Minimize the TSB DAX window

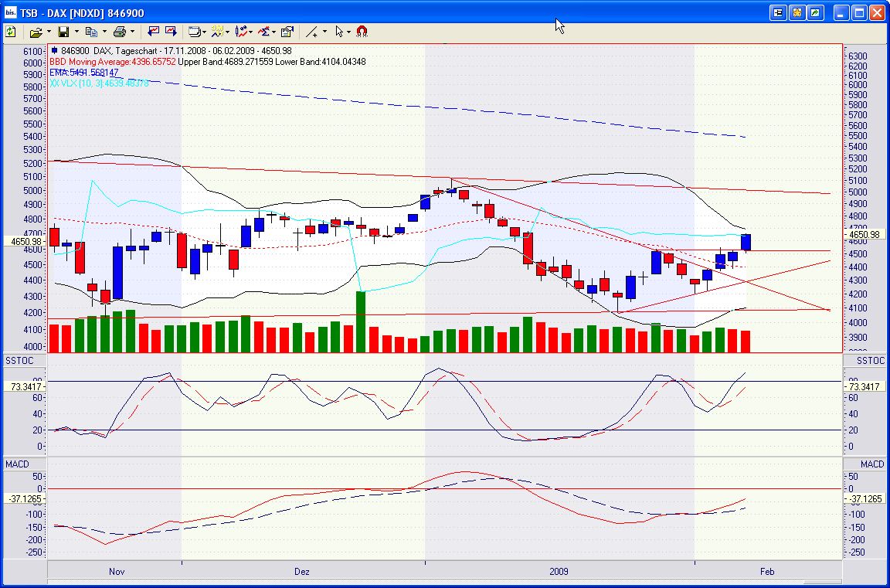point(841,12)
